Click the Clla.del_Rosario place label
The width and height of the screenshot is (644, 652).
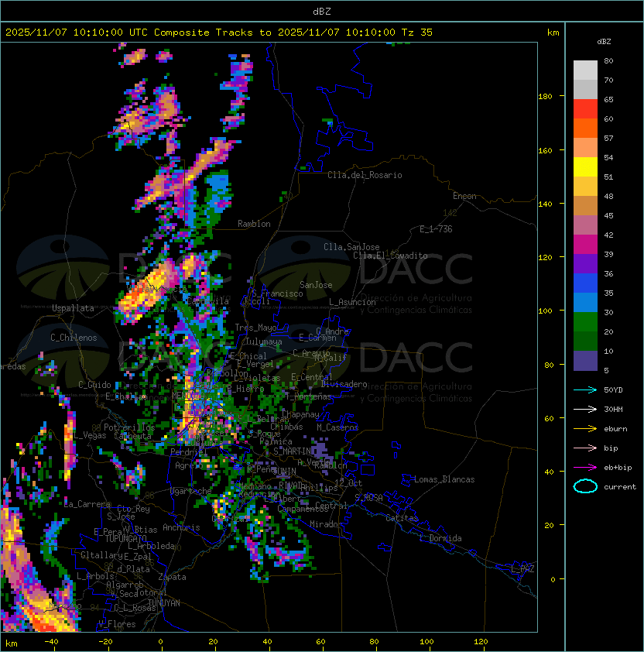point(365,175)
